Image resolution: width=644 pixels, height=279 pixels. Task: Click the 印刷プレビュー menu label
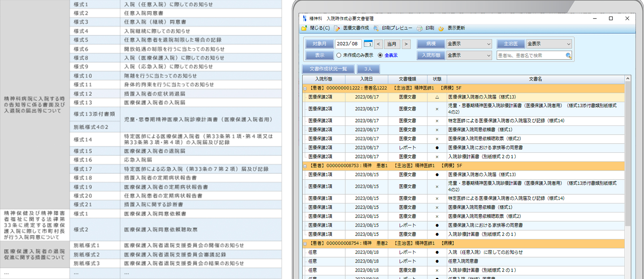coord(397,28)
